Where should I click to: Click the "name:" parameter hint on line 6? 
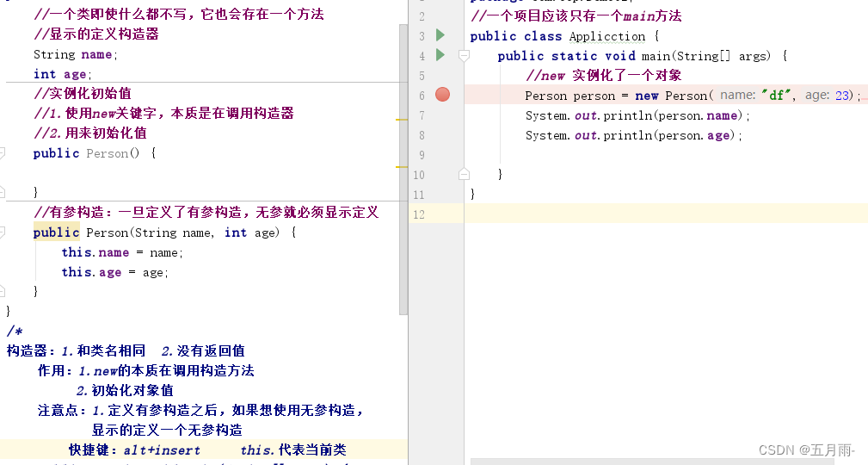[x=737, y=95]
